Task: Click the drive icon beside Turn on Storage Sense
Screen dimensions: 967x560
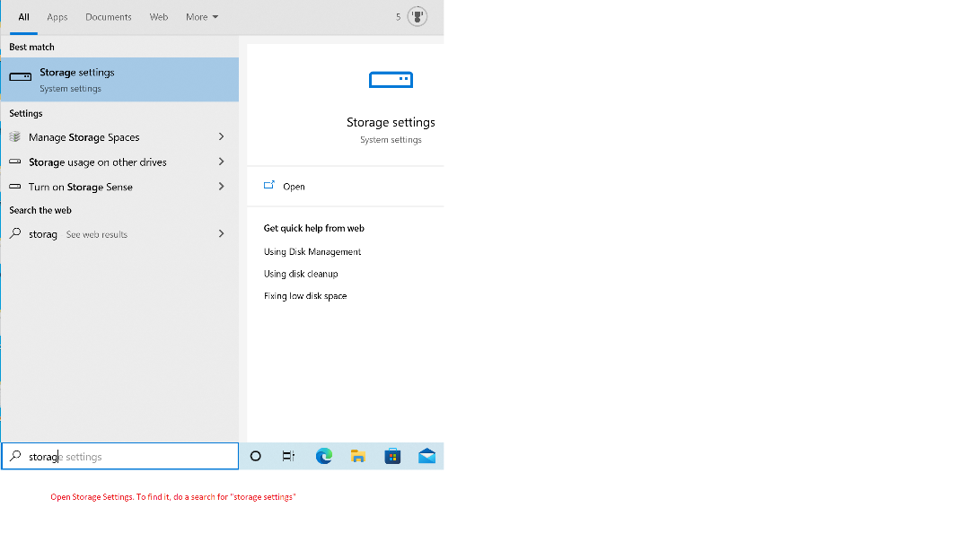Action: click(x=15, y=187)
